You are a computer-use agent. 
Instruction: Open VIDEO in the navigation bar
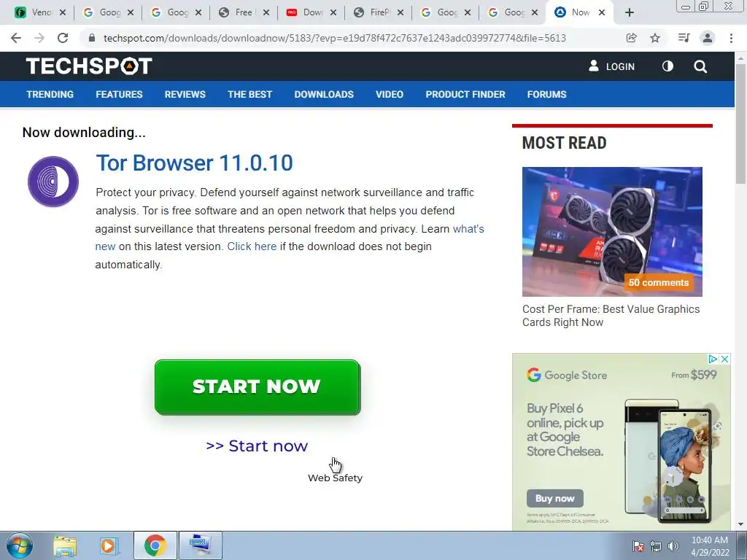point(390,94)
